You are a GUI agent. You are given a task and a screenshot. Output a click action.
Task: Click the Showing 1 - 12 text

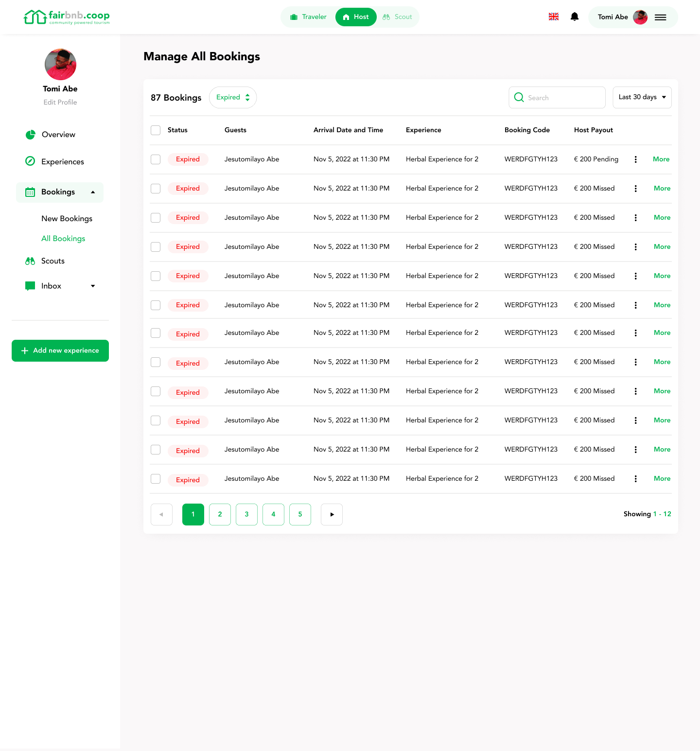[647, 514]
